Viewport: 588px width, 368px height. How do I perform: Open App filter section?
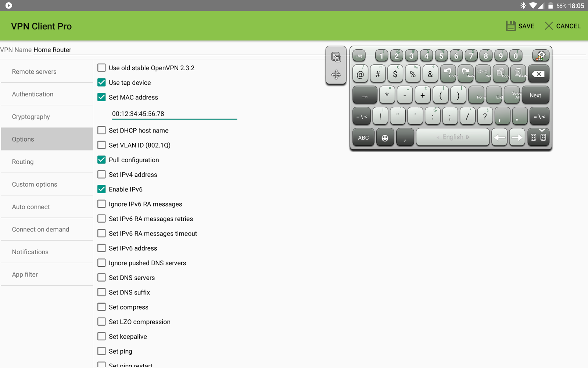click(x=47, y=275)
